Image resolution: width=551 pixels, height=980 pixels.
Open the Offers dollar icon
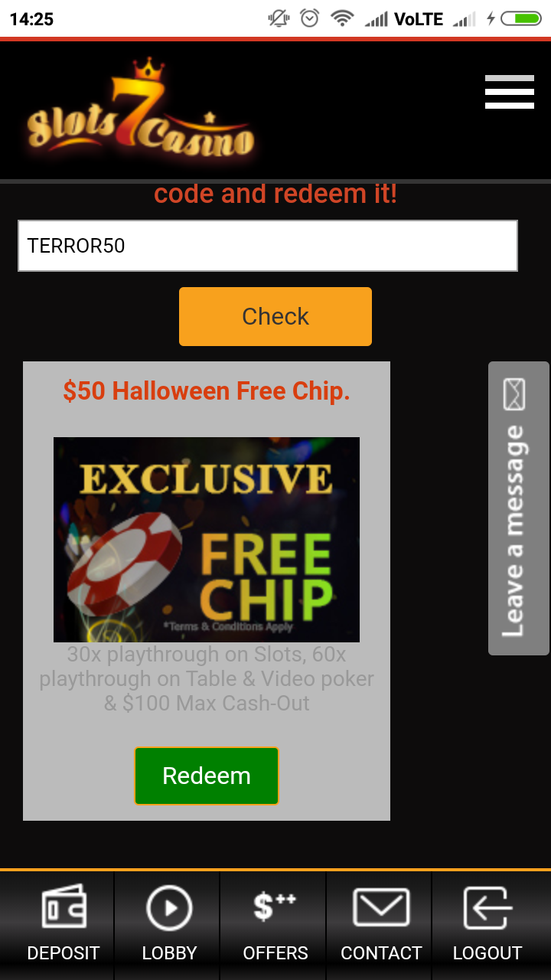pos(275,906)
